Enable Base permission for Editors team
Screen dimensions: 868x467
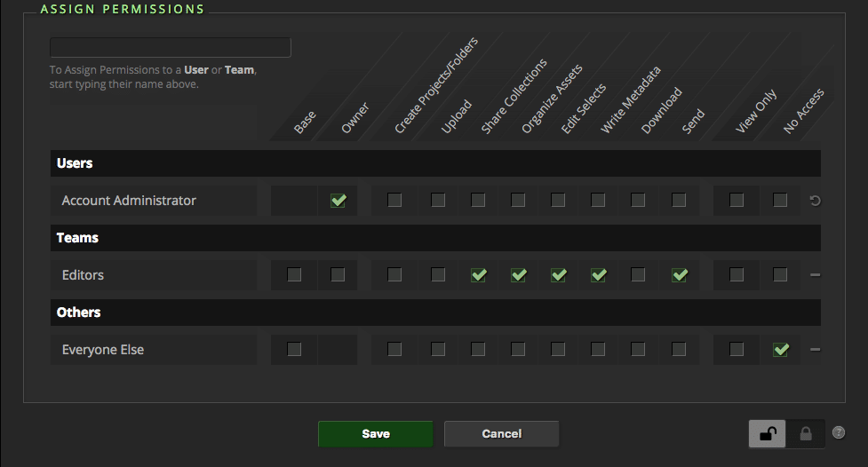pyautogui.click(x=294, y=275)
